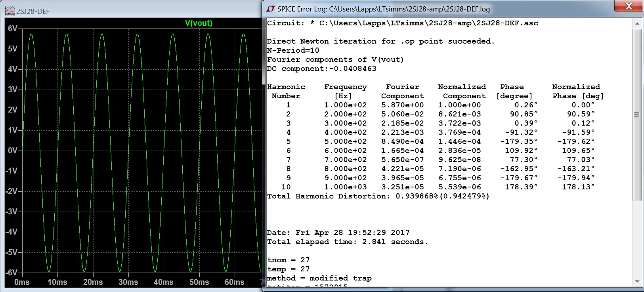Click the 'method = modified trap' line
This screenshot has width=644, height=292.
coord(319,278)
